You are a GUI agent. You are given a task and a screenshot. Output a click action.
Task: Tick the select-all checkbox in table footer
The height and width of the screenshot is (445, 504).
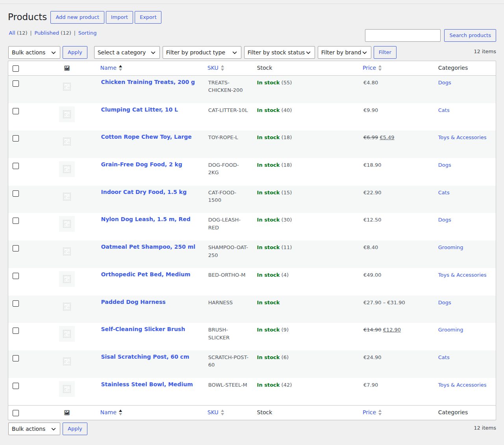pos(16,413)
